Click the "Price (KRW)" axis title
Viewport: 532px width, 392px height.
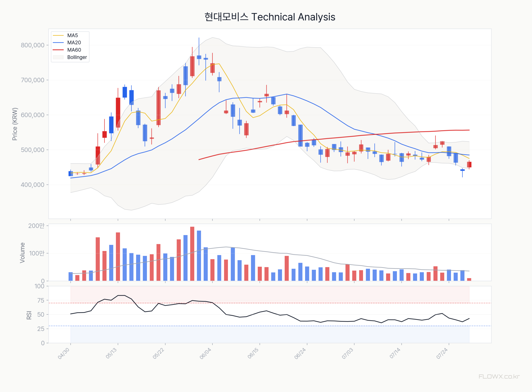pyautogui.click(x=15, y=124)
